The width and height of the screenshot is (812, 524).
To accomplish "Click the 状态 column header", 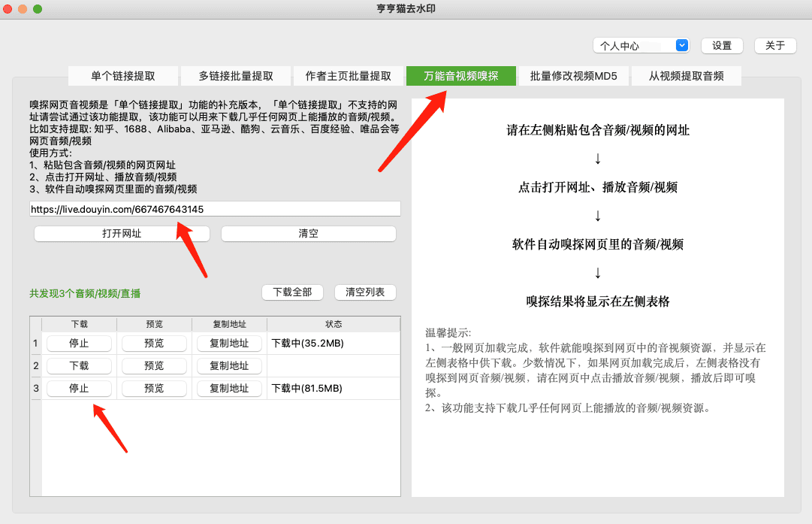I will pyautogui.click(x=334, y=324).
